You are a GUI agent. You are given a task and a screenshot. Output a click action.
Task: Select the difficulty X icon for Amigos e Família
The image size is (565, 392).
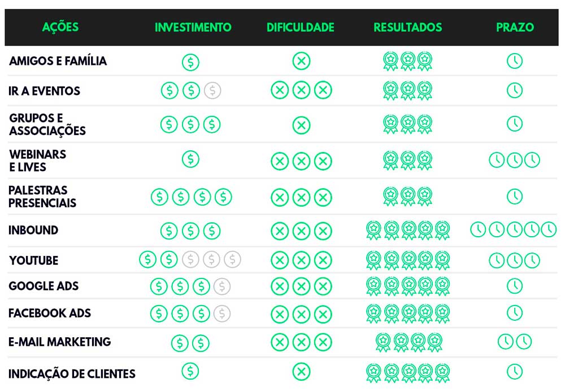coord(301,61)
